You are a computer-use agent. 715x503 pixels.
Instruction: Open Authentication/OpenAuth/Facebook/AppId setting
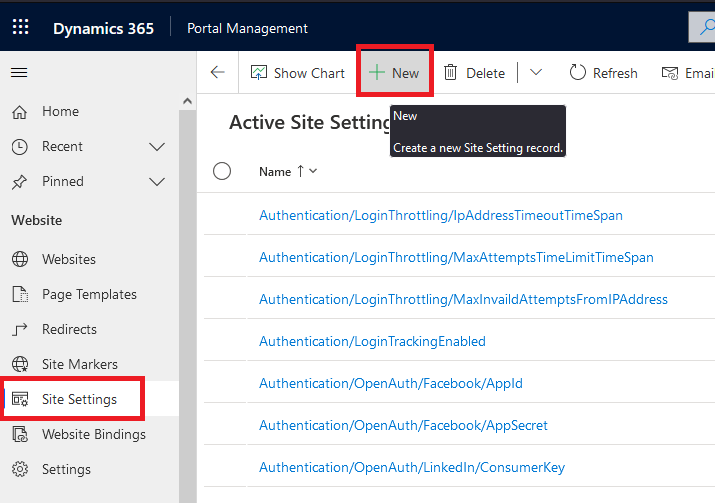pyautogui.click(x=391, y=383)
